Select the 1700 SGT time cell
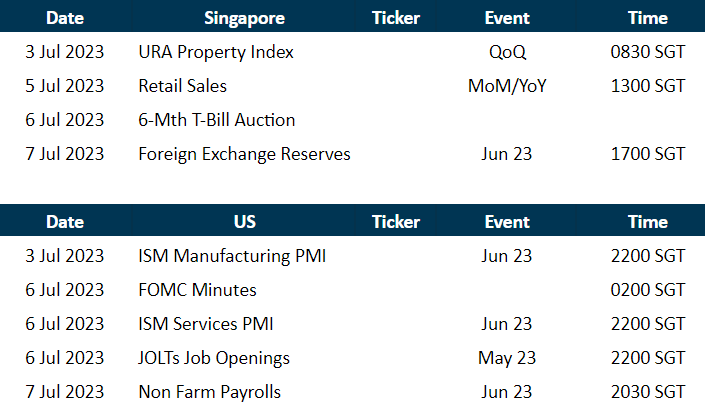705x406 pixels. pos(648,154)
